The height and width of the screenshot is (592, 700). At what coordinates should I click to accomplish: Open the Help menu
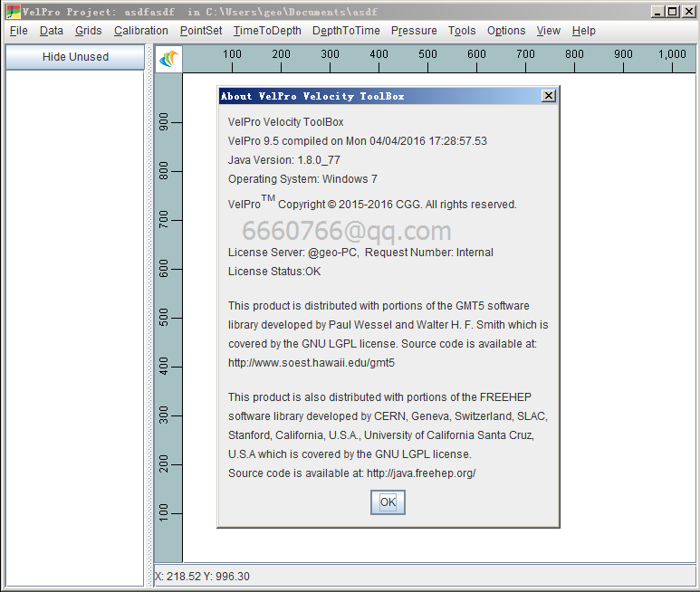(x=583, y=31)
